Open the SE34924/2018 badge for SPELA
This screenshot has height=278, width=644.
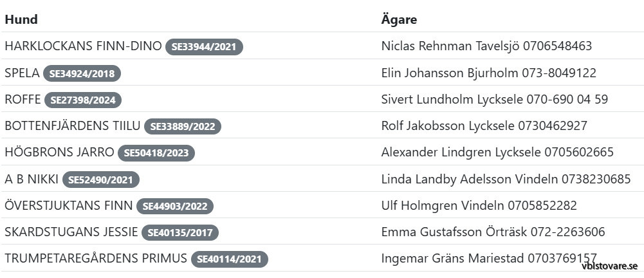coord(82,73)
